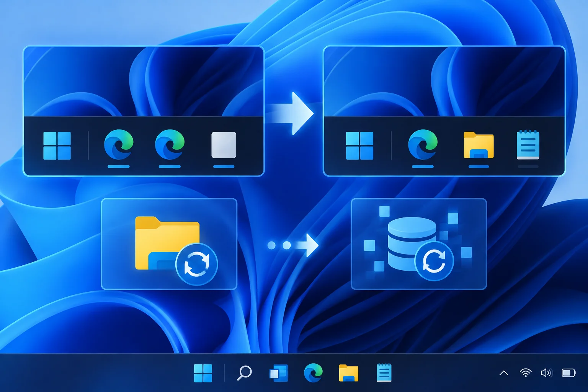Open the Start menu on the bottom taskbar
588x392 pixels.
pos(203,373)
